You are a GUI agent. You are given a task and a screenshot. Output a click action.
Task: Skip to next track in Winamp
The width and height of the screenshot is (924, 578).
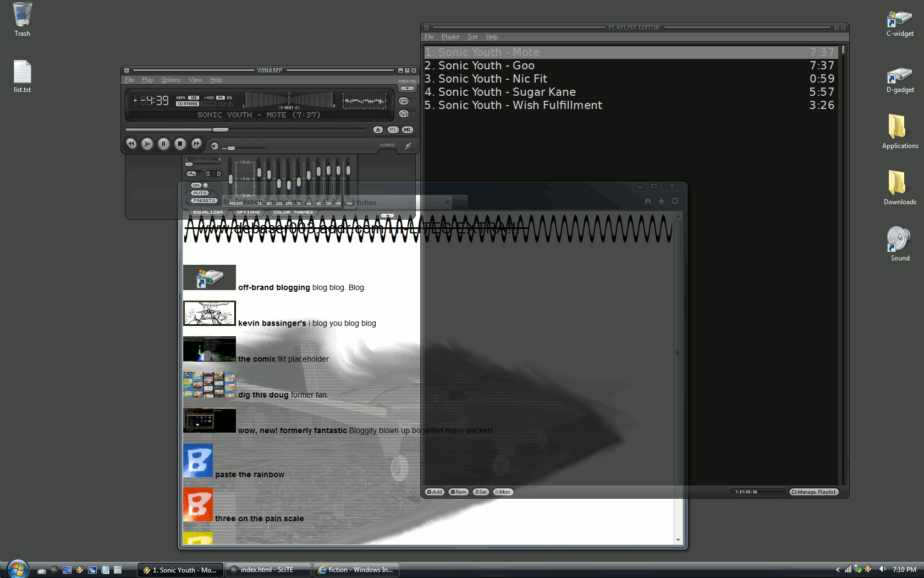coord(196,144)
